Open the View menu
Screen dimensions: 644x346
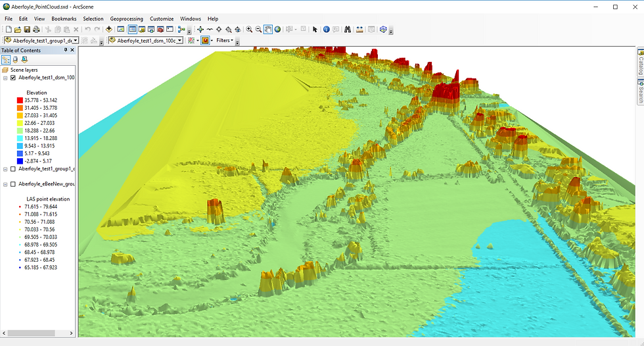click(39, 18)
